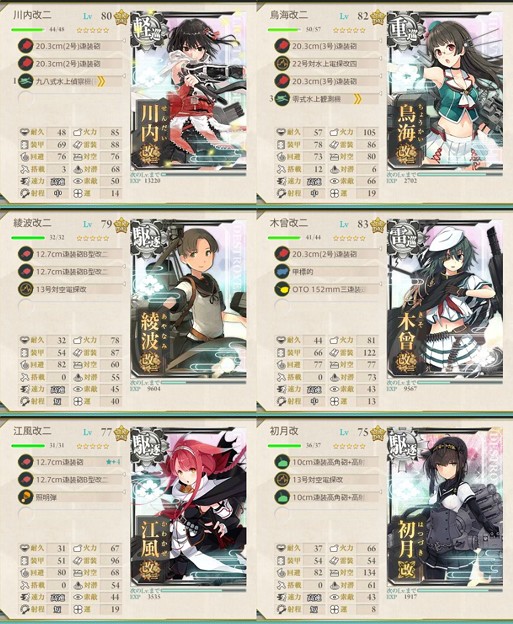This screenshot has height=624, width=513.
Task: Click the radar icon beside 22号対水上電探改四
Action: tap(282, 64)
